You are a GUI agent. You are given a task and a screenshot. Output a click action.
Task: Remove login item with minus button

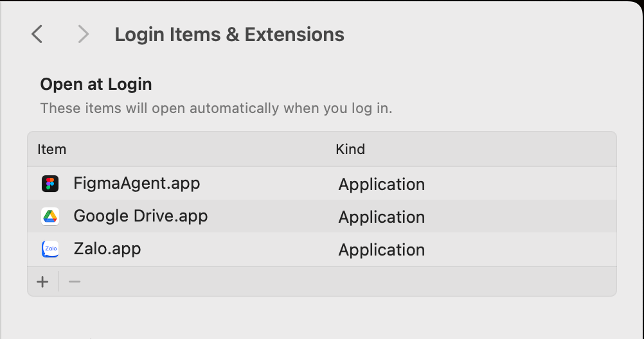pos(75,282)
